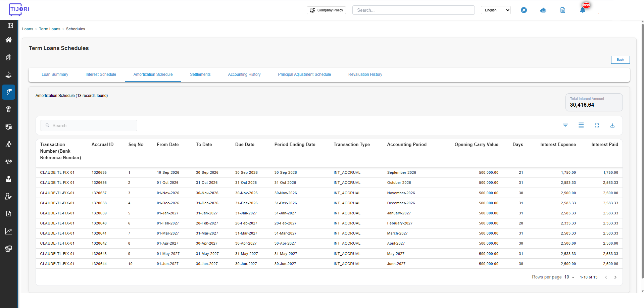Open the hierarchy nodes sidebar icon

coord(9,144)
